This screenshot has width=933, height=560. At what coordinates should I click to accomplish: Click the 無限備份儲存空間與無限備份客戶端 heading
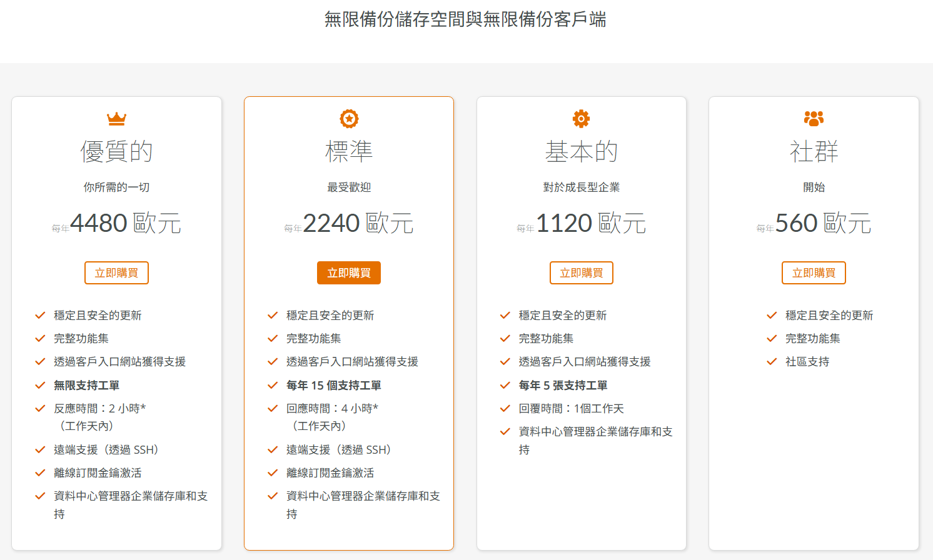click(x=465, y=19)
